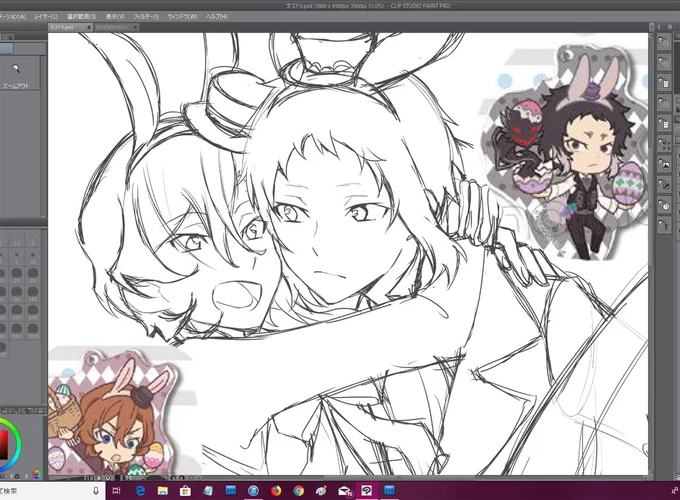680x500 pixels.
Task: Close the second greyed canvas tab
Action: click(135, 27)
